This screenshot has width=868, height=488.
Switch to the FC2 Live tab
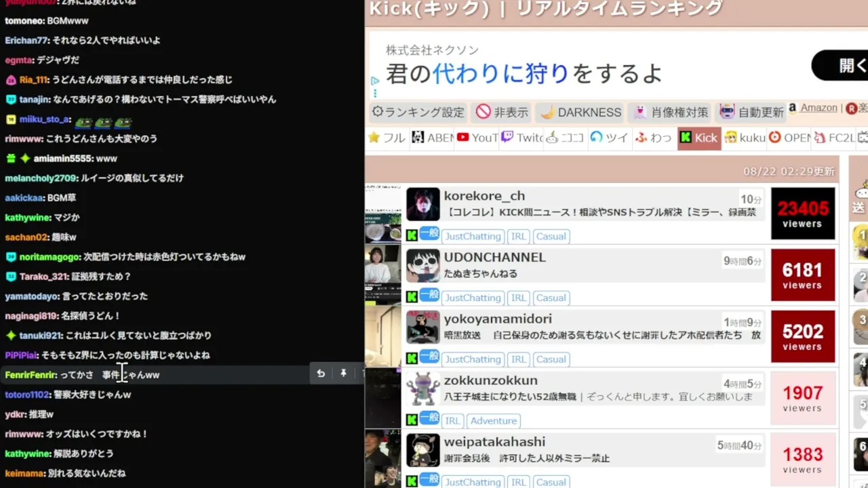[833, 138]
